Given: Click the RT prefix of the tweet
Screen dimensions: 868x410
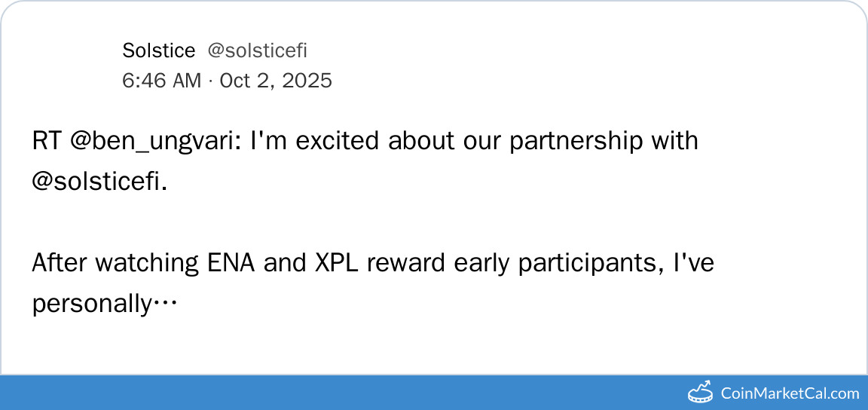Looking at the screenshot, I should 47,141.
